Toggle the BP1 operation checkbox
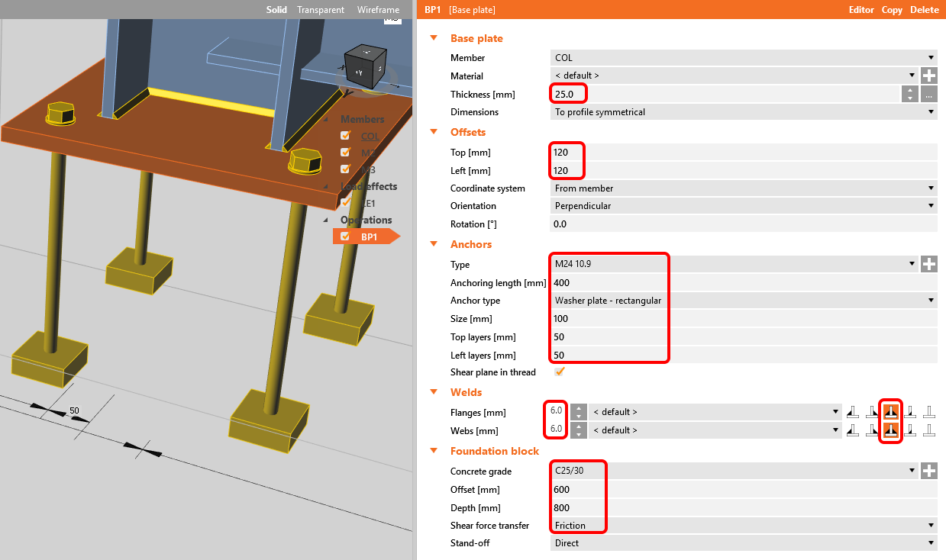946x560 pixels. point(345,237)
